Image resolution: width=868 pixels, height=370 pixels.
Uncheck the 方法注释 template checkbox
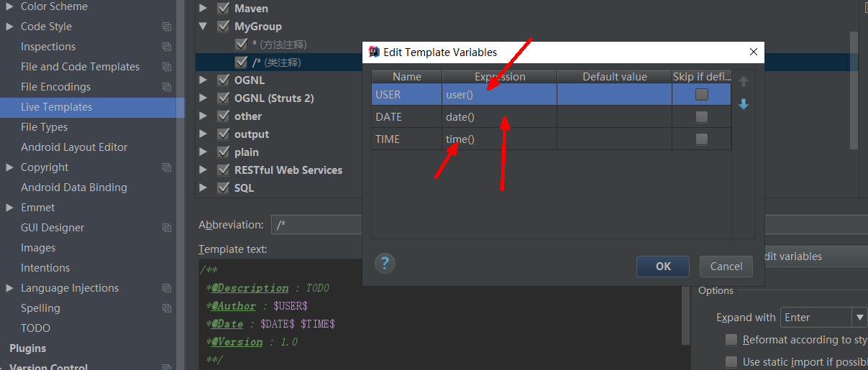241,45
